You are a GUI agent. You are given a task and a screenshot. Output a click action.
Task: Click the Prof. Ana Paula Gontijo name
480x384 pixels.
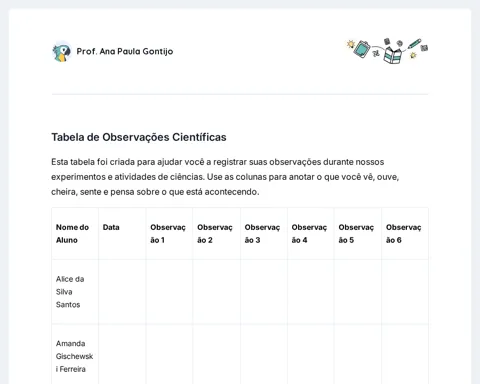pos(125,51)
